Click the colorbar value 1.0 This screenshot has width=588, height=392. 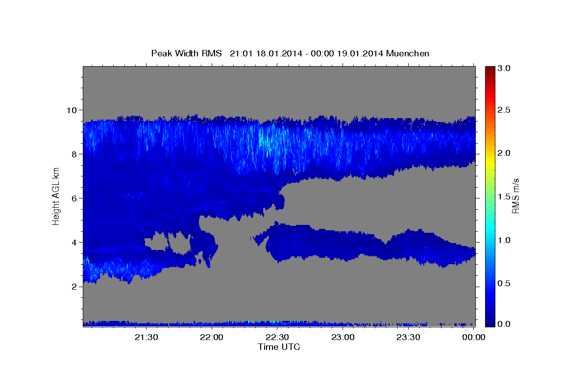[505, 240]
